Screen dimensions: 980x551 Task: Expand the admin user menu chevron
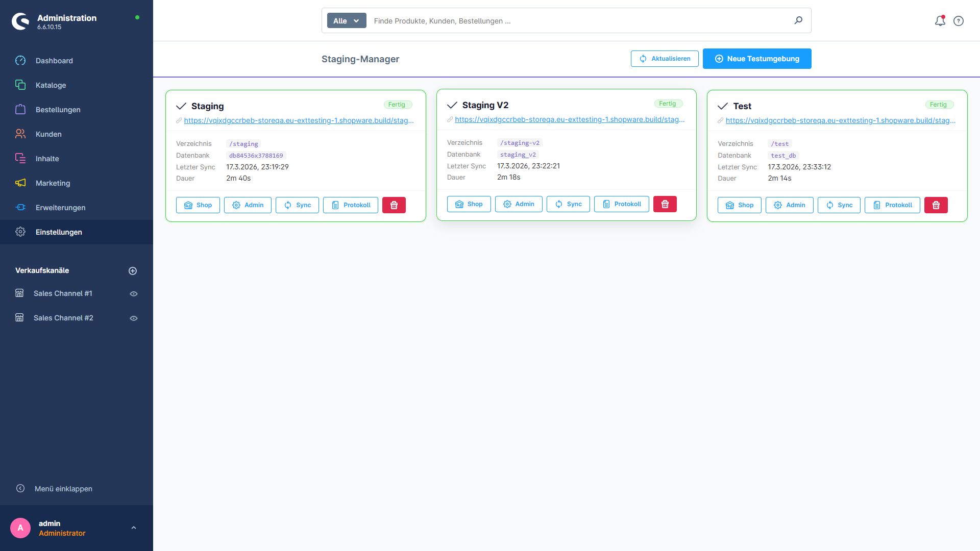pyautogui.click(x=134, y=528)
